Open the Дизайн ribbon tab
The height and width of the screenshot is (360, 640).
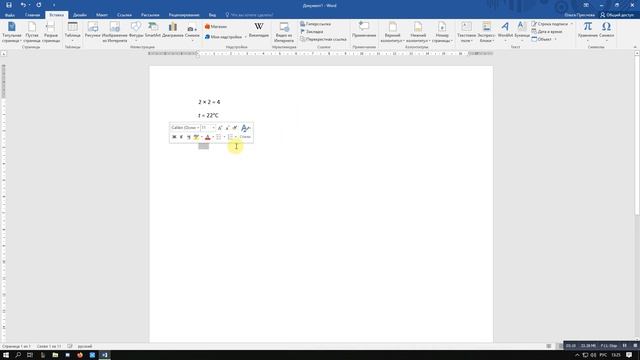80,15
